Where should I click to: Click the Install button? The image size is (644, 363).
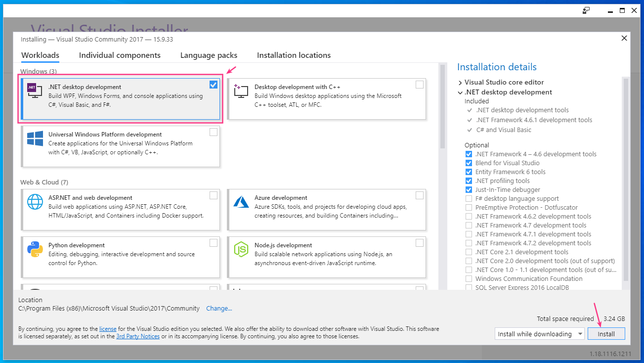click(x=606, y=334)
